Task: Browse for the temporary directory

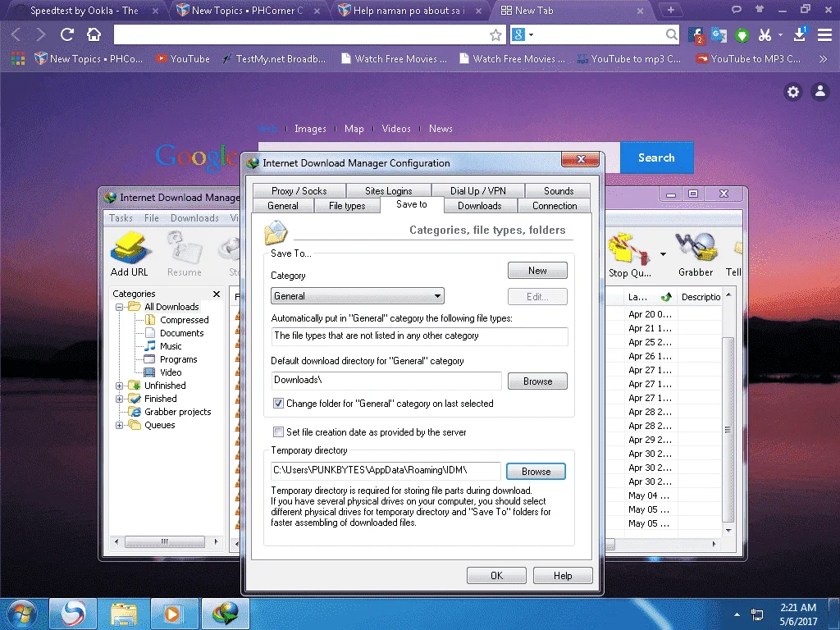Action: (x=536, y=472)
